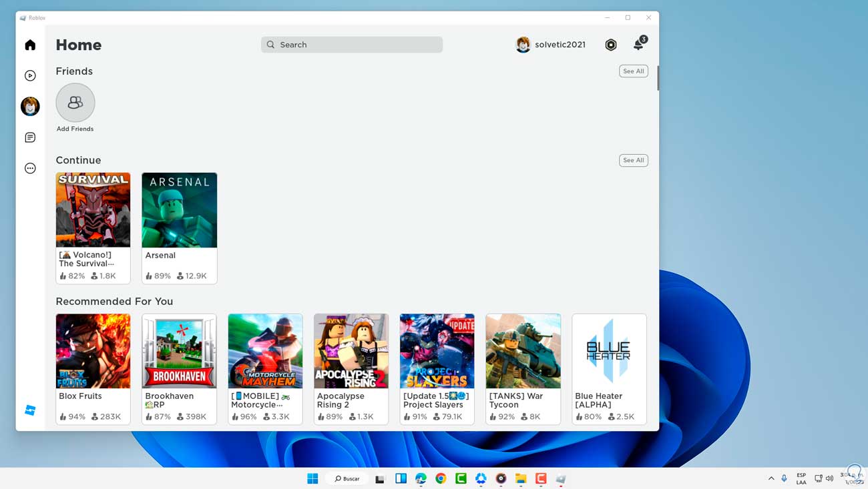Click the 96% rating on Motorcycle Mayhem
The image size is (868, 489).
coord(244,417)
